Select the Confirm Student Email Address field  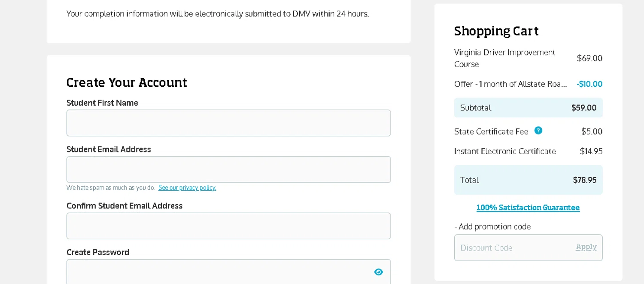(x=228, y=226)
